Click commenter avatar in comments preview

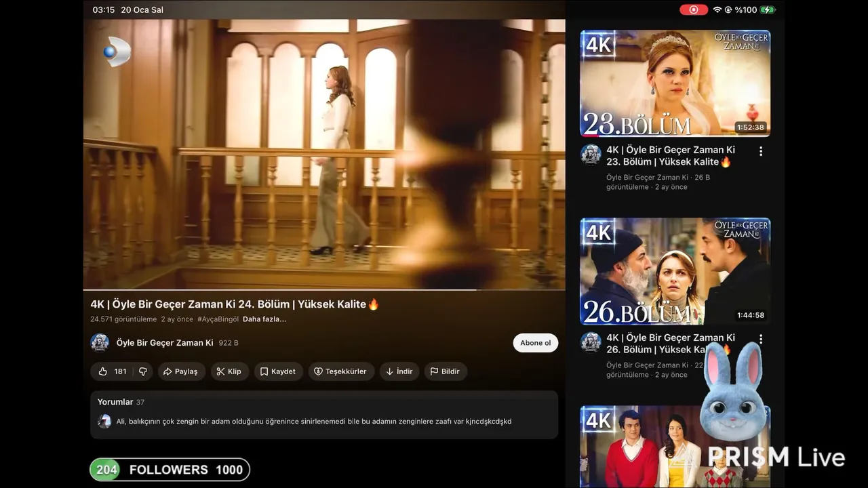(x=104, y=422)
